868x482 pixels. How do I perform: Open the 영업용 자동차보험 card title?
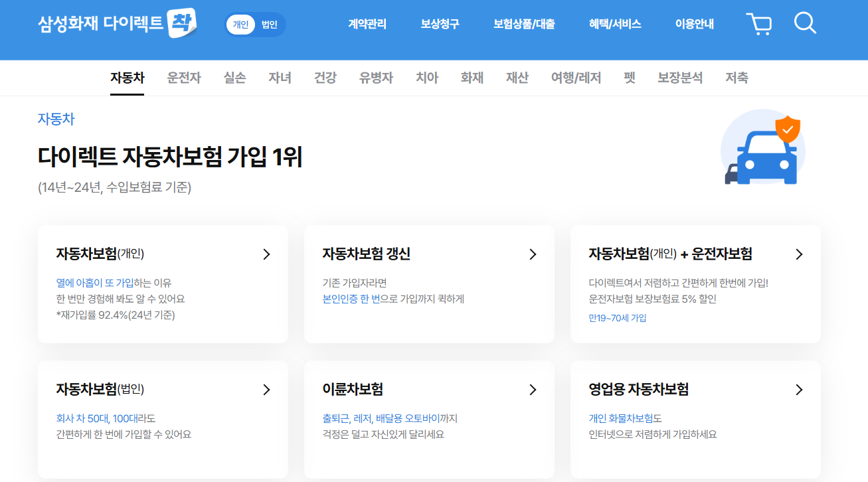coord(639,389)
